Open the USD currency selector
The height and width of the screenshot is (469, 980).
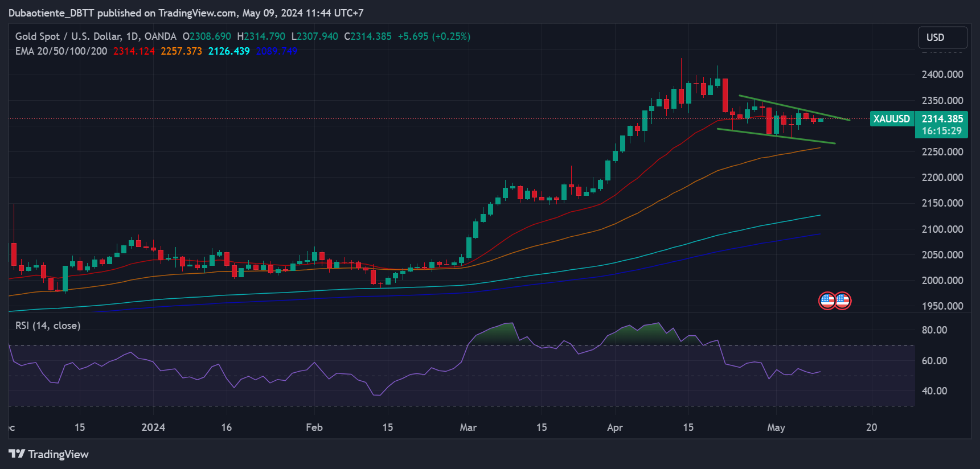(x=942, y=38)
